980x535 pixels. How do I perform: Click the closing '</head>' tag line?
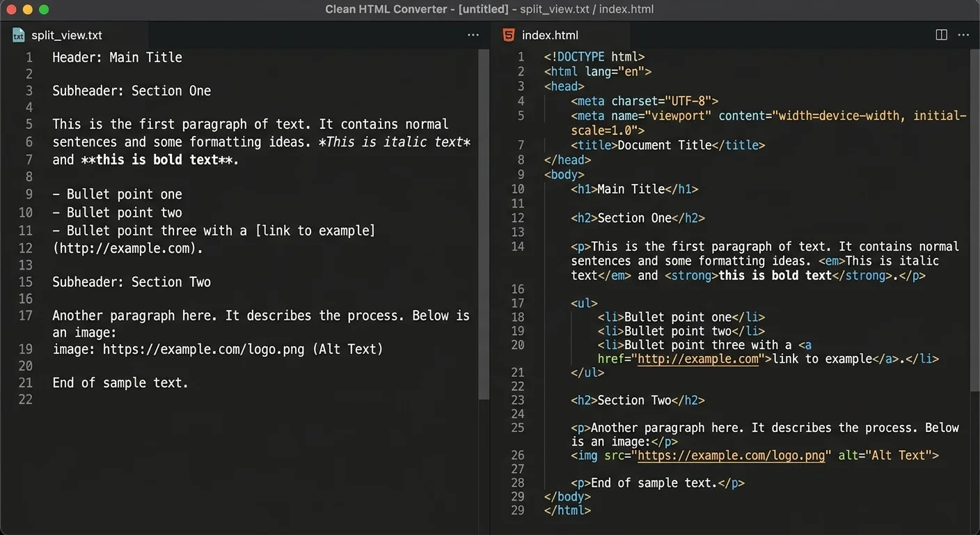567,160
